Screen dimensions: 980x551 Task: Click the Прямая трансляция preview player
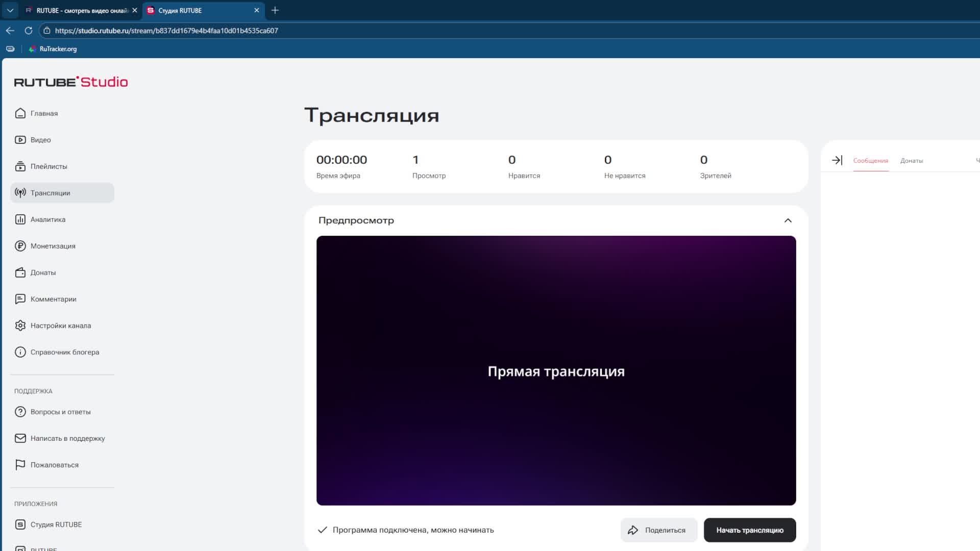(x=556, y=371)
